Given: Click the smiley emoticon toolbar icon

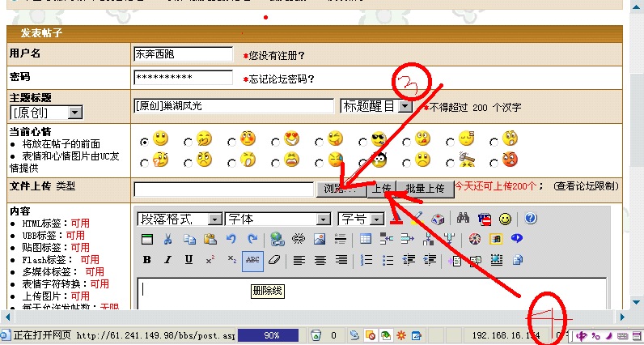Looking at the screenshot, I should point(505,219).
